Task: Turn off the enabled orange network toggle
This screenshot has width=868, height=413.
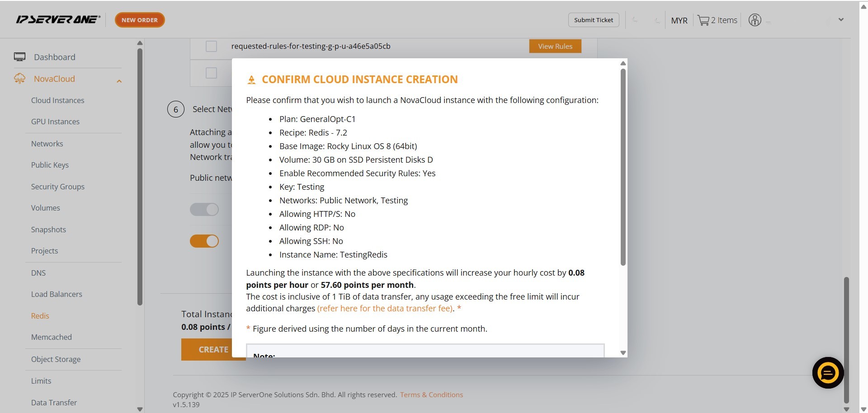Action: (204, 241)
